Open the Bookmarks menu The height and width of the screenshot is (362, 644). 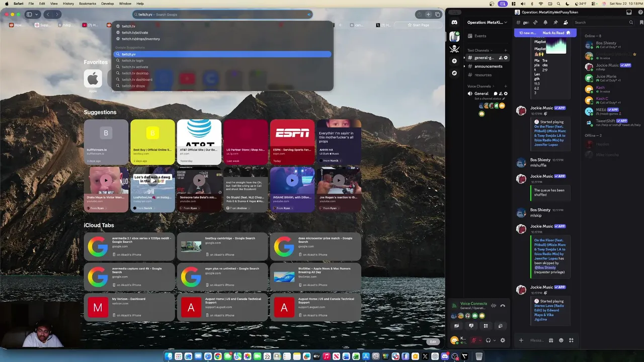88,4
